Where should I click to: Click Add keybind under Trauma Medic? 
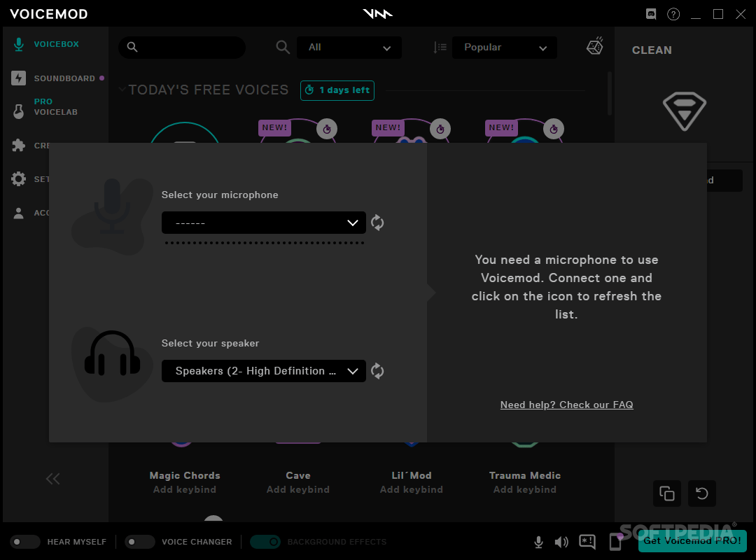[524, 489]
